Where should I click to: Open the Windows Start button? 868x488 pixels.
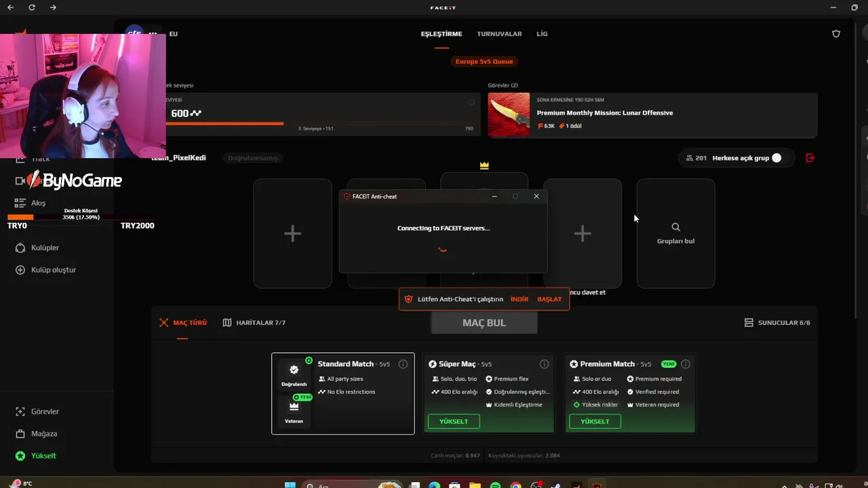(x=290, y=485)
